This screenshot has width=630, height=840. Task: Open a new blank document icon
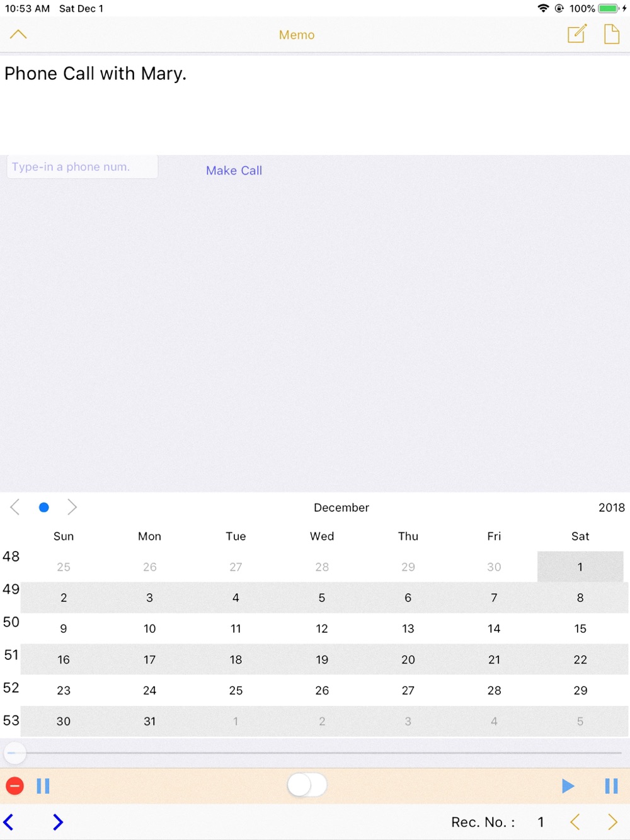pyautogui.click(x=611, y=34)
